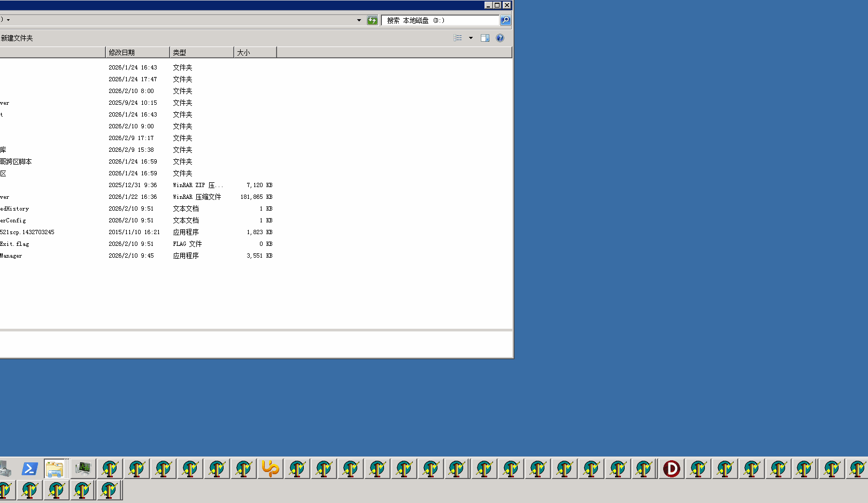The width and height of the screenshot is (868, 503).
Task: Click the file explorer taskbar icon
Action: [x=55, y=469]
